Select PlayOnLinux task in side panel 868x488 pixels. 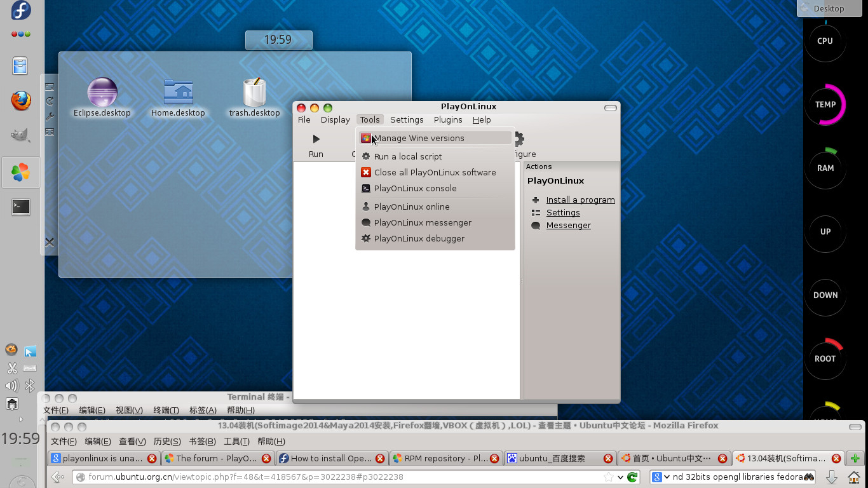21,172
